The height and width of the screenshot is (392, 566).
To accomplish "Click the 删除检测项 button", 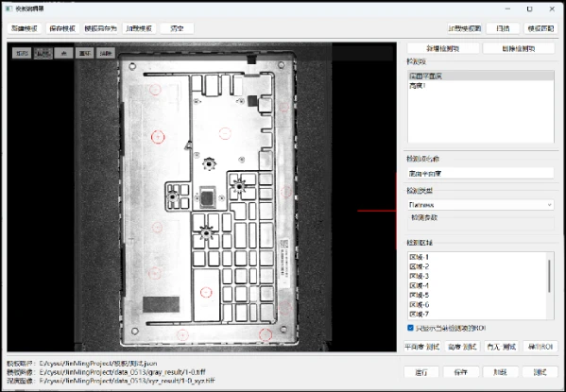I will [519, 48].
